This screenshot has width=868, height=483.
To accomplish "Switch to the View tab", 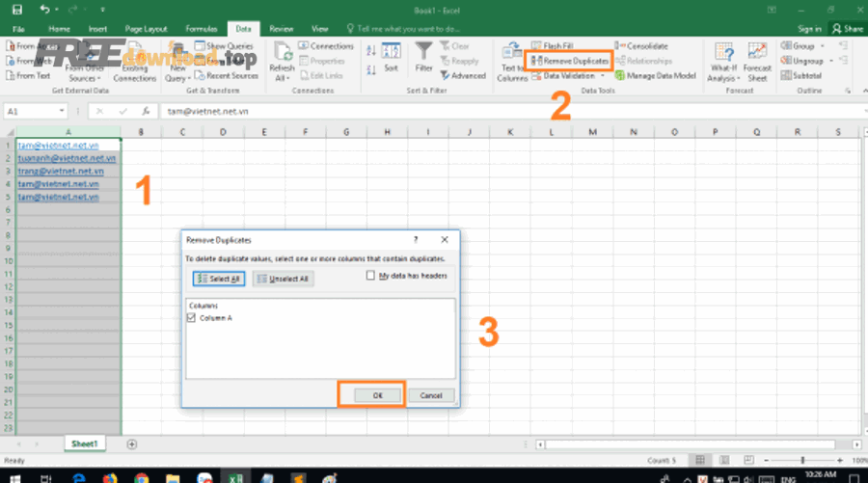I will pyautogui.click(x=319, y=29).
